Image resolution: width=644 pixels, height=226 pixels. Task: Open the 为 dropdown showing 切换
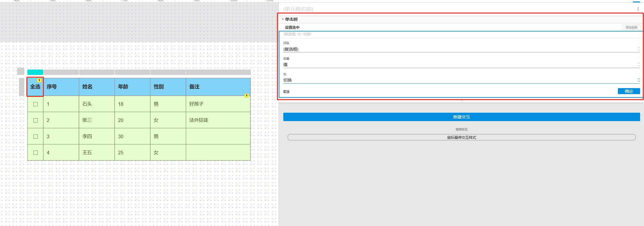tap(462, 80)
